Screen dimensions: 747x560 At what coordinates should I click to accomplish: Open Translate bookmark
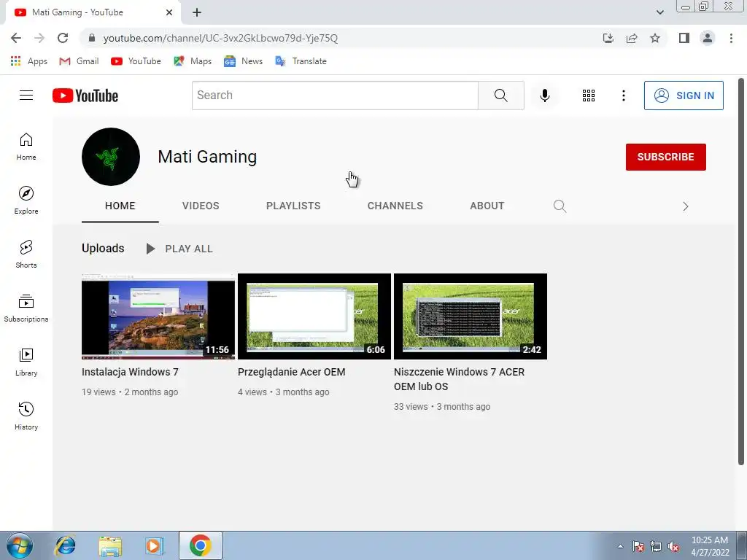[301, 61]
